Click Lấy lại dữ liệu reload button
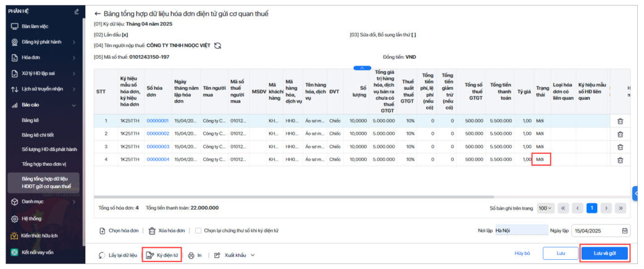This screenshot has height=269, width=644. click(118, 255)
